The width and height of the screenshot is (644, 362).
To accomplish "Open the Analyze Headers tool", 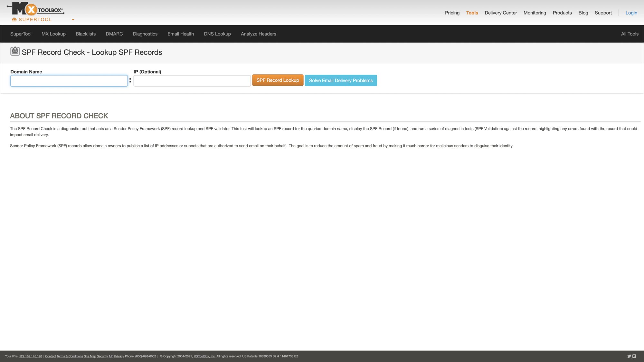I will tap(258, 34).
